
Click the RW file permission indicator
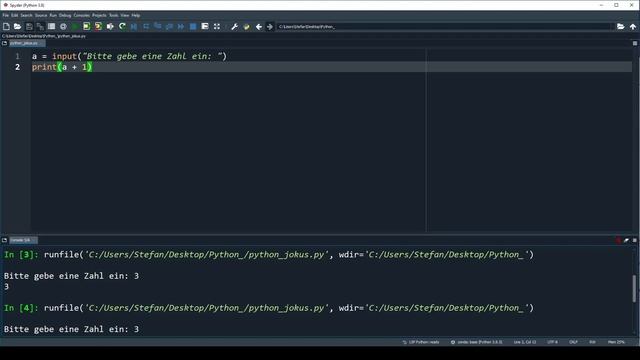click(592, 342)
